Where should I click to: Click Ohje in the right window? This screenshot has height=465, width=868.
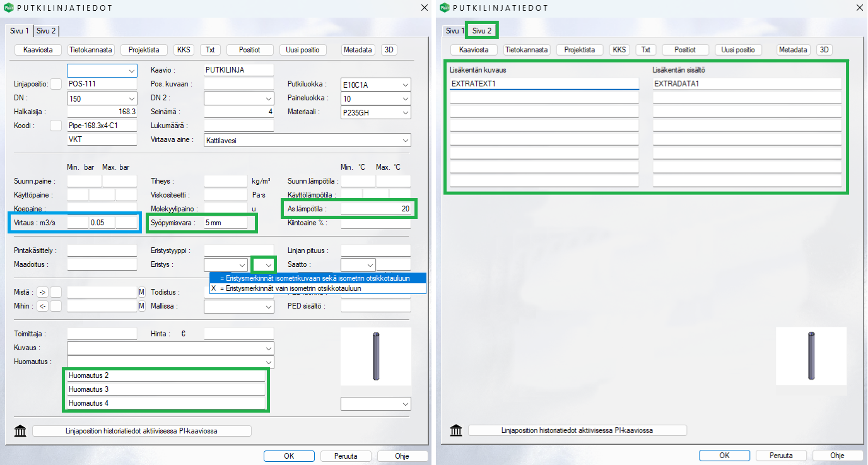(838, 456)
